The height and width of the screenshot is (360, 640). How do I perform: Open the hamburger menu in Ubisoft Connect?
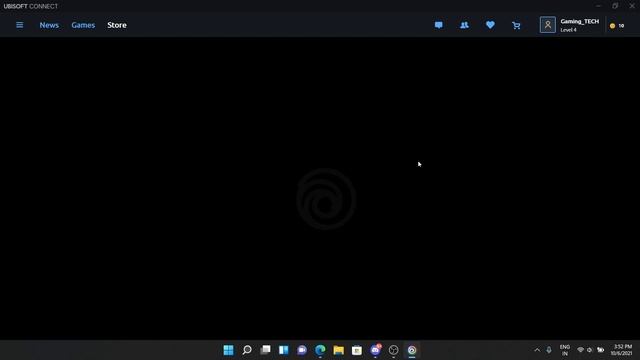point(19,25)
